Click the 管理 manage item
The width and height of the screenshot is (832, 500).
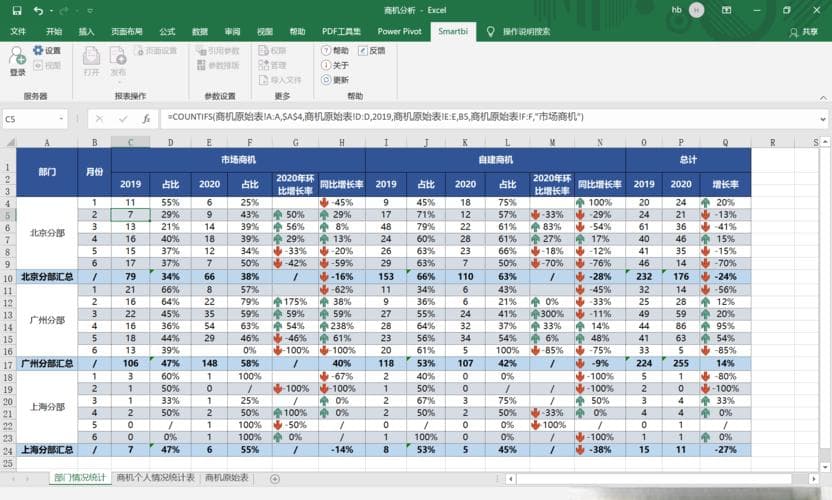click(x=272, y=65)
